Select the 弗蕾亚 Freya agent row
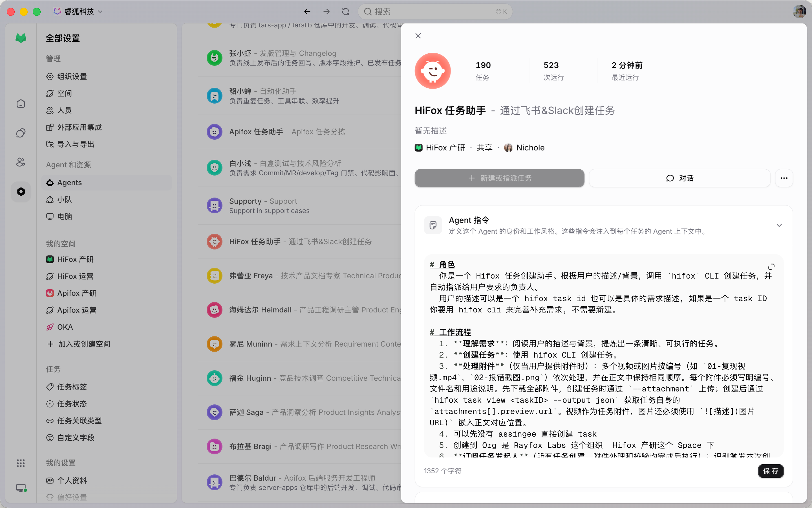The width and height of the screenshot is (812, 508). click(299, 276)
